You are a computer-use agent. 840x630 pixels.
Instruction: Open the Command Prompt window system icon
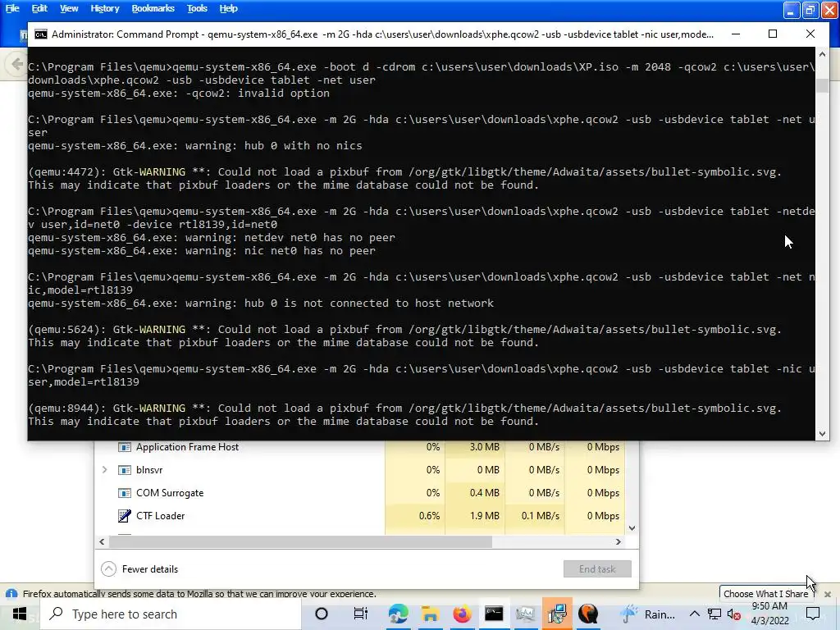pyautogui.click(x=41, y=34)
